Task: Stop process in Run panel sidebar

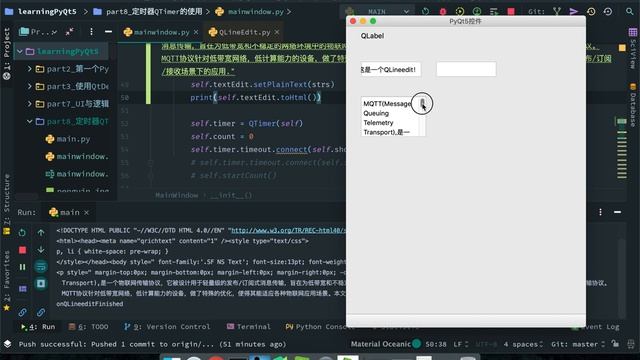Action: (22, 250)
